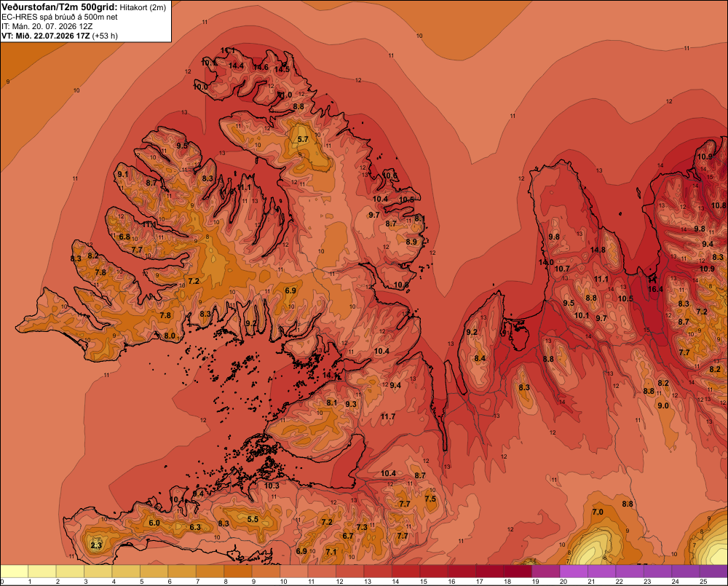The height and width of the screenshot is (586, 728).
Task: Click the 14.4 temperature reading
Action: click(236, 66)
